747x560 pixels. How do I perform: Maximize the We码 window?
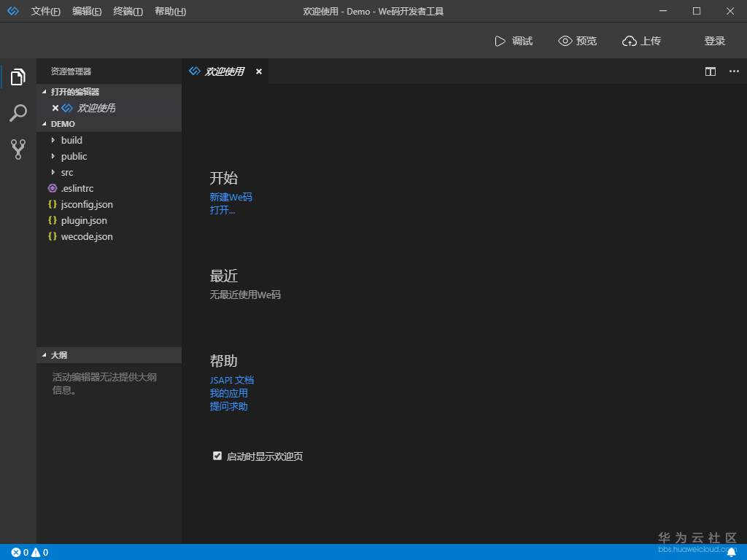click(x=697, y=11)
